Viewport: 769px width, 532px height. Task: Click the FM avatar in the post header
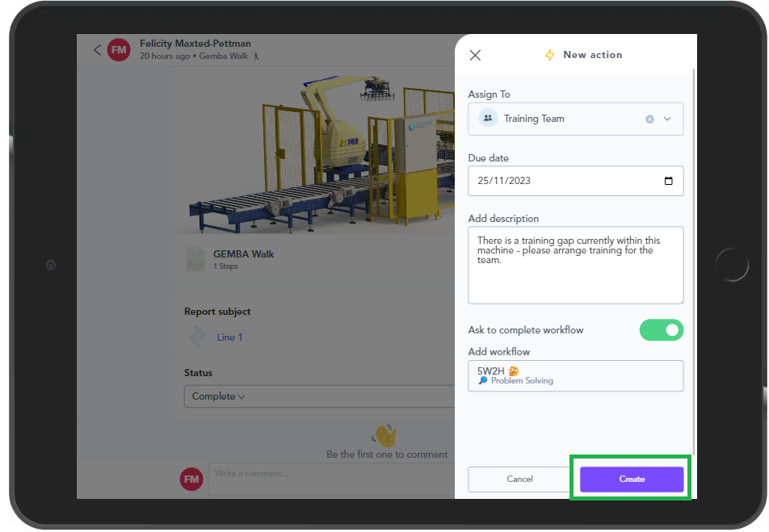tap(119, 50)
